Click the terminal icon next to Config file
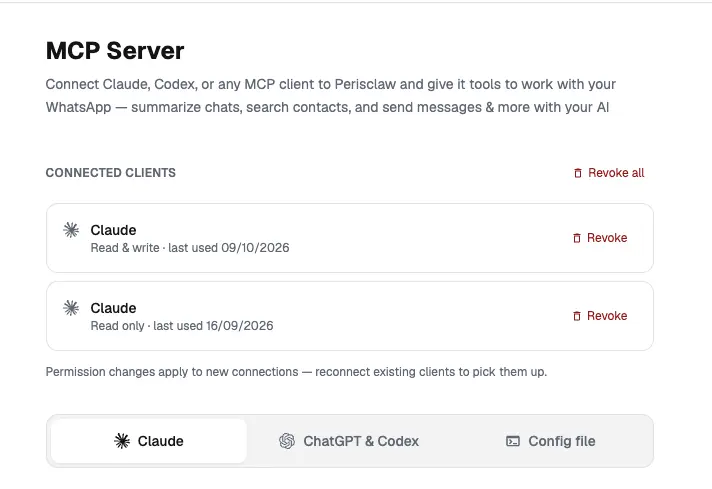This screenshot has width=712, height=489. pos(513,441)
